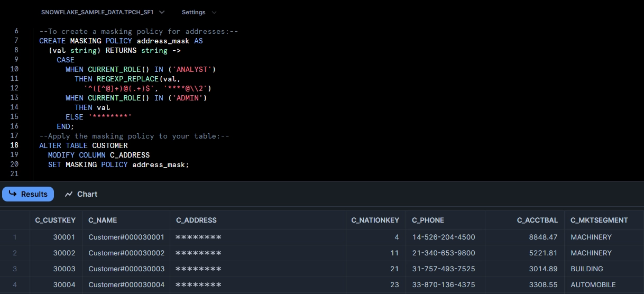Click phone number 33-870-136-4375
This screenshot has width=644, height=294.
click(x=444, y=284)
